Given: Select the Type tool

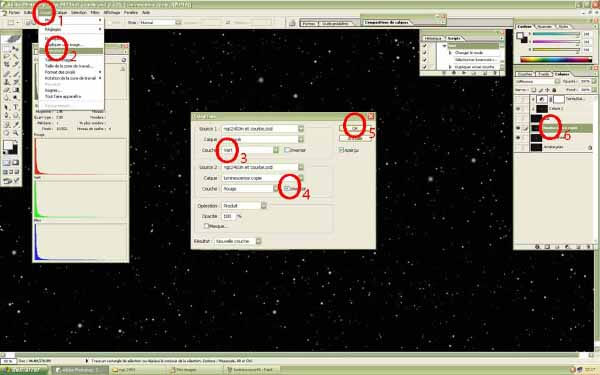Looking at the screenshot, I should (15, 107).
